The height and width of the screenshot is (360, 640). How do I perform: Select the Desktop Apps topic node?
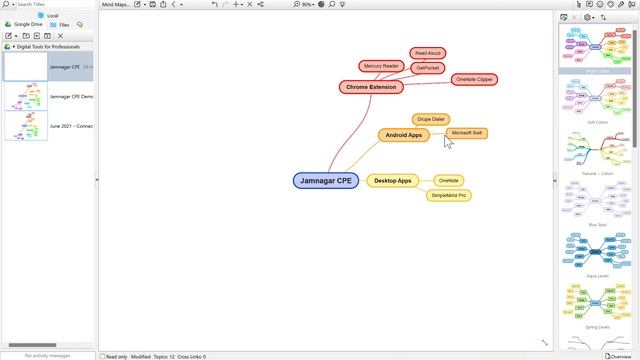coord(393,180)
